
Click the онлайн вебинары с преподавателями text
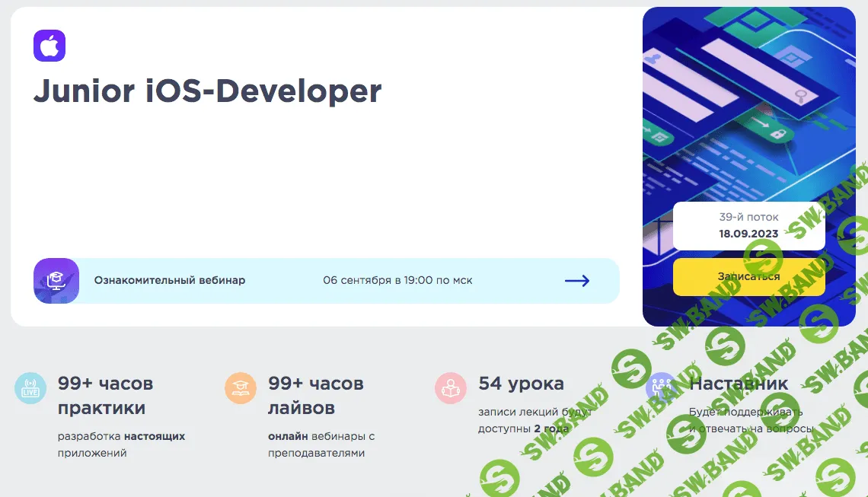pyautogui.click(x=321, y=444)
